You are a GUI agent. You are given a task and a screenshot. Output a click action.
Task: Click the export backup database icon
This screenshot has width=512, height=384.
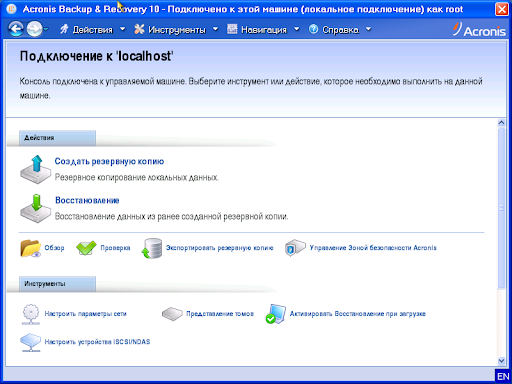click(152, 248)
